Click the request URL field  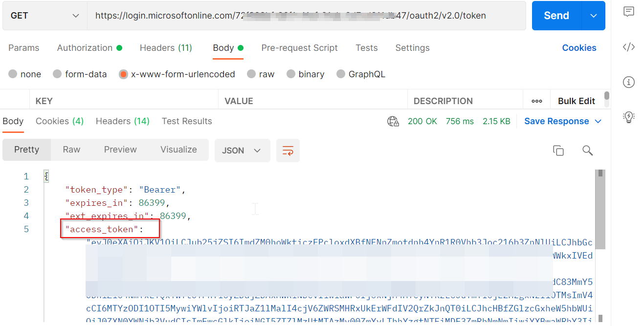click(x=307, y=16)
